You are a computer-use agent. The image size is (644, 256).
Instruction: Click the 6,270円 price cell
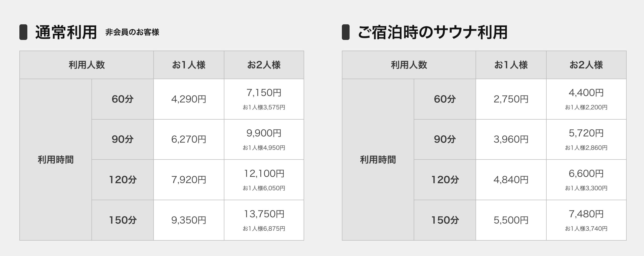(x=189, y=139)
